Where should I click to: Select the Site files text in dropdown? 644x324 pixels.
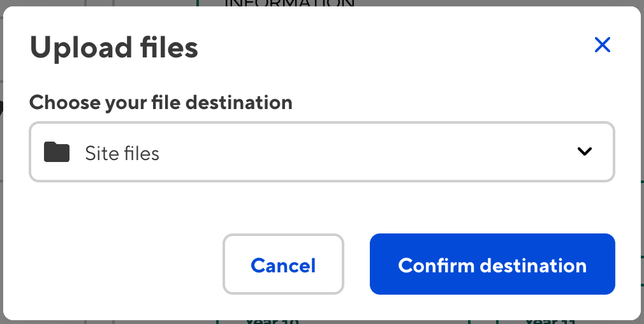(122, 153)
